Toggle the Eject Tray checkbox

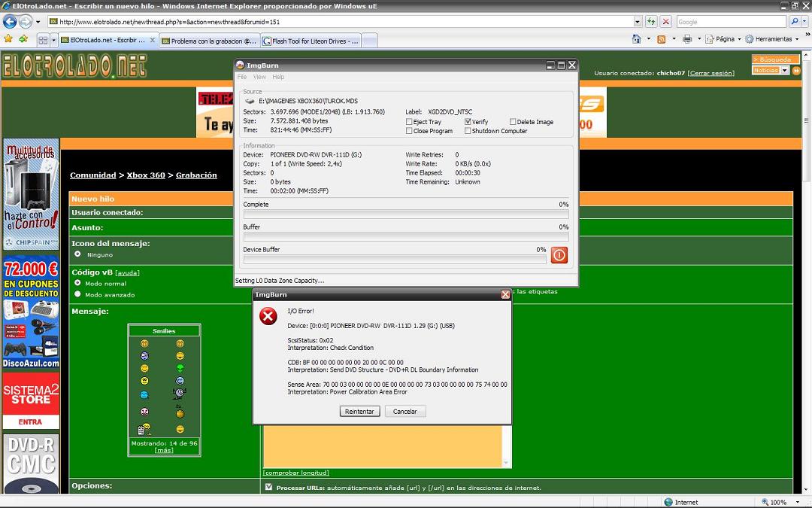pos(409,122)
